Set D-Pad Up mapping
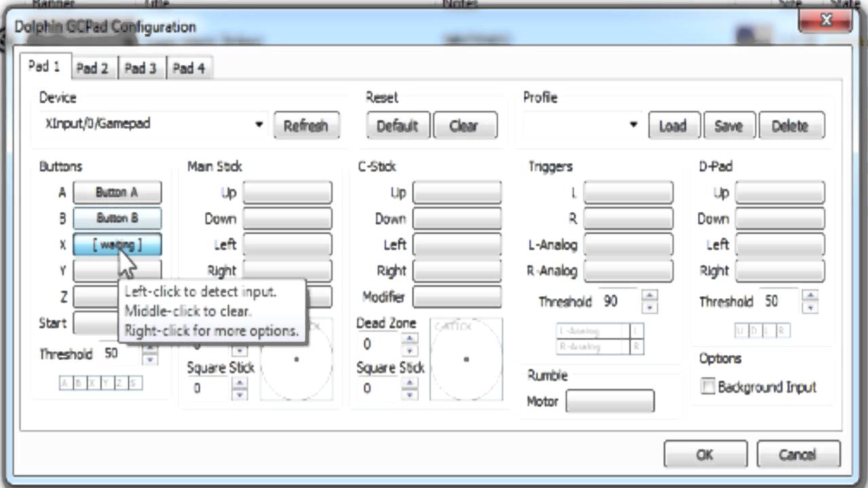The width and height of the screenshot is (868, 488). click(780, 192)
